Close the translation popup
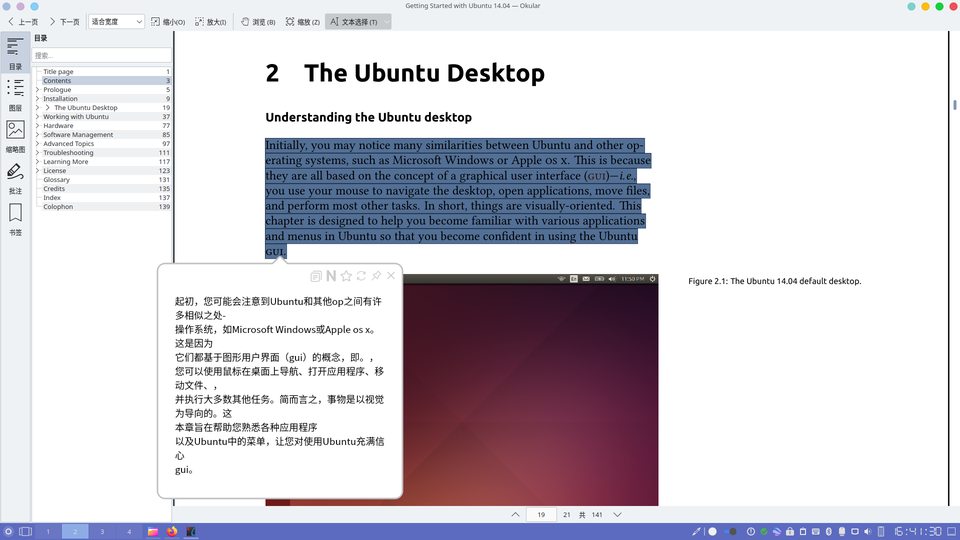The height and width of the screenshot is (540, 960). [391, 276]
